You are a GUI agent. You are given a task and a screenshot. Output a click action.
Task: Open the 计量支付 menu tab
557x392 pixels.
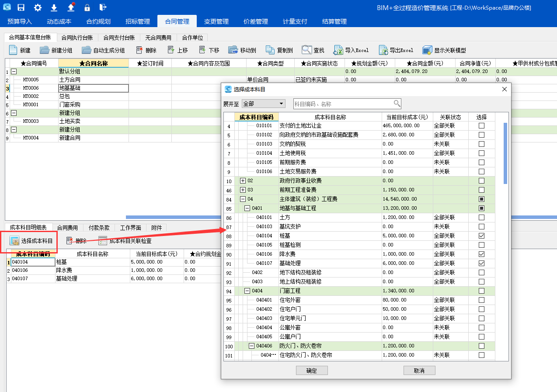tap(295, 21)
